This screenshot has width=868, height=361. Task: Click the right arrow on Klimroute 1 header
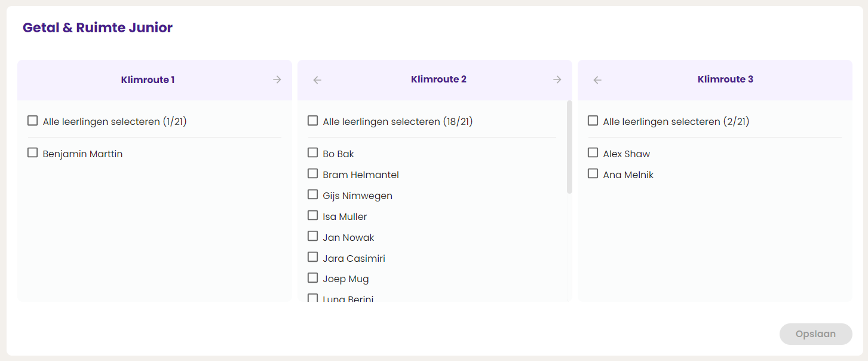click(277, 79)
